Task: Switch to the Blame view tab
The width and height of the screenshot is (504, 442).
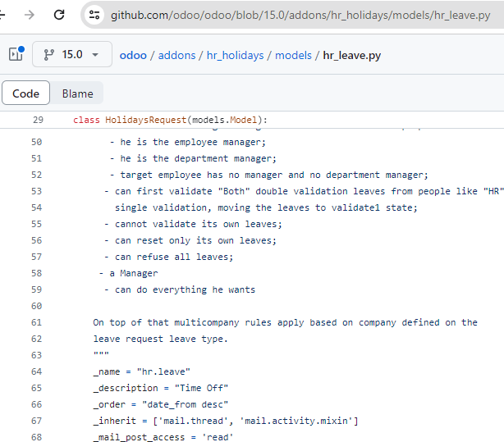Action: pos(77,93)
